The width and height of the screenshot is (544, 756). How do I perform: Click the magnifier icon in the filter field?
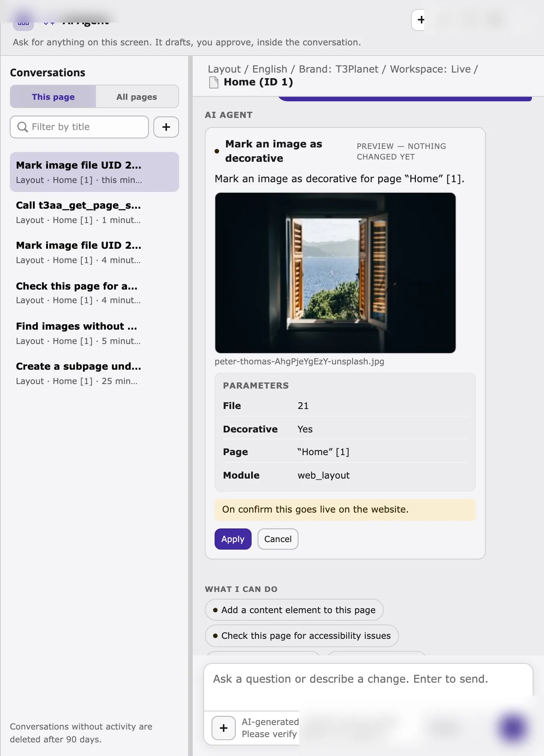[23, 127]
